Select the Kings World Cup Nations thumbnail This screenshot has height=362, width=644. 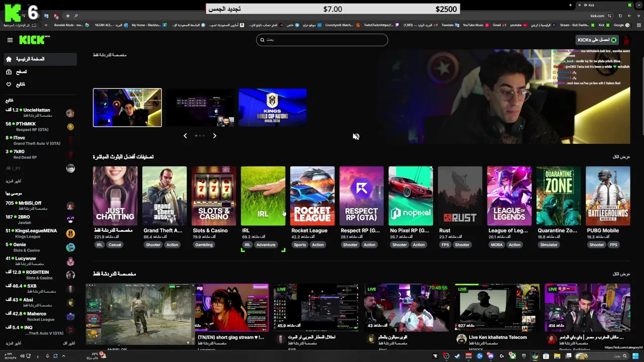coord(272,108)
